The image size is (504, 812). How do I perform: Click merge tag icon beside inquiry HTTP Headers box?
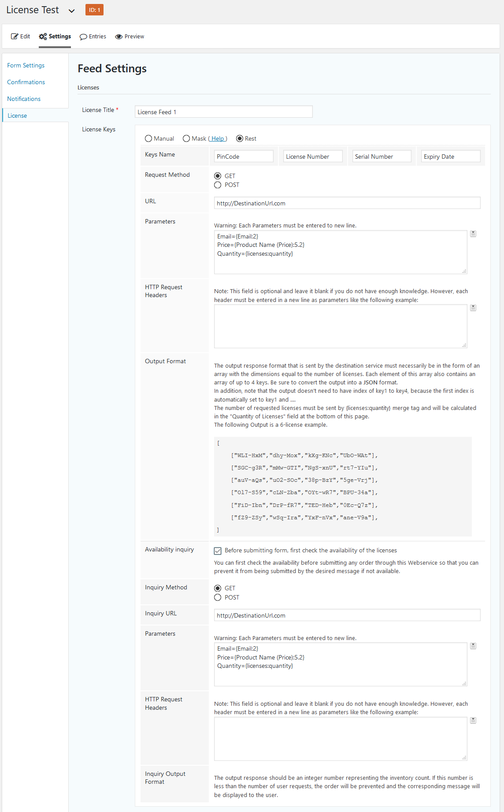pos(473,720)
